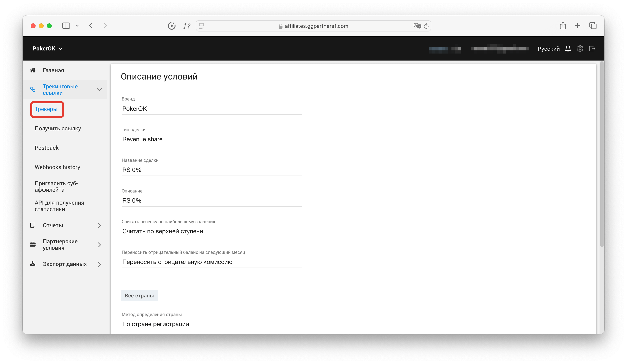
Task: Collapse Трекинговые ссылки chevron
Action: [x=99, y=89]
